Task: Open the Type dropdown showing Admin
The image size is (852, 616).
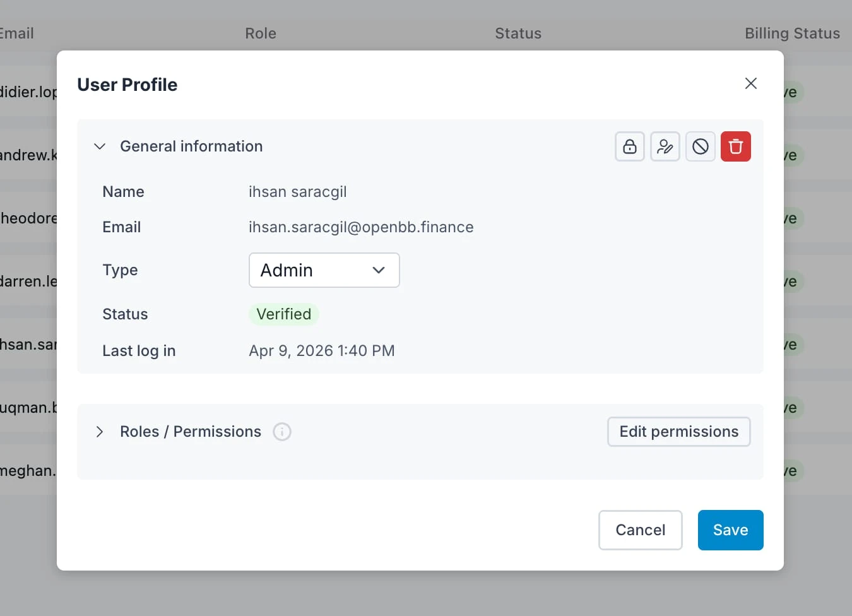Action: pos(324,270)
